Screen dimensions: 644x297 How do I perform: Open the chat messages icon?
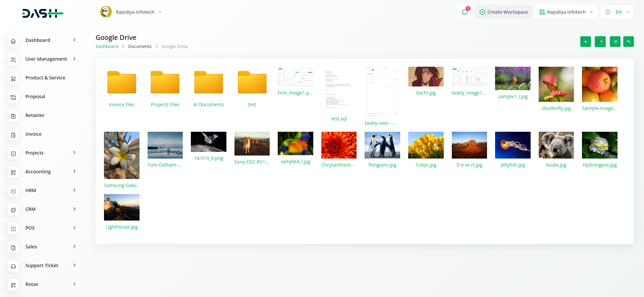tap(465, 12)
